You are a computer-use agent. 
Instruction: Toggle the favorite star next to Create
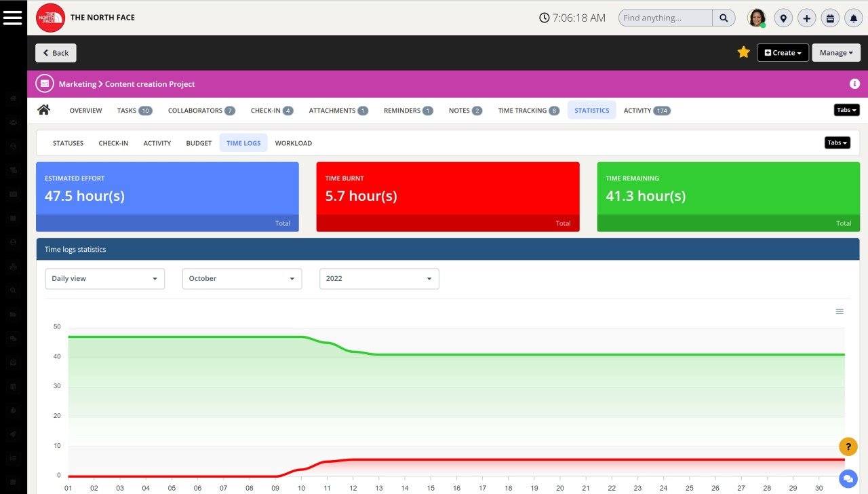[743, 52]
